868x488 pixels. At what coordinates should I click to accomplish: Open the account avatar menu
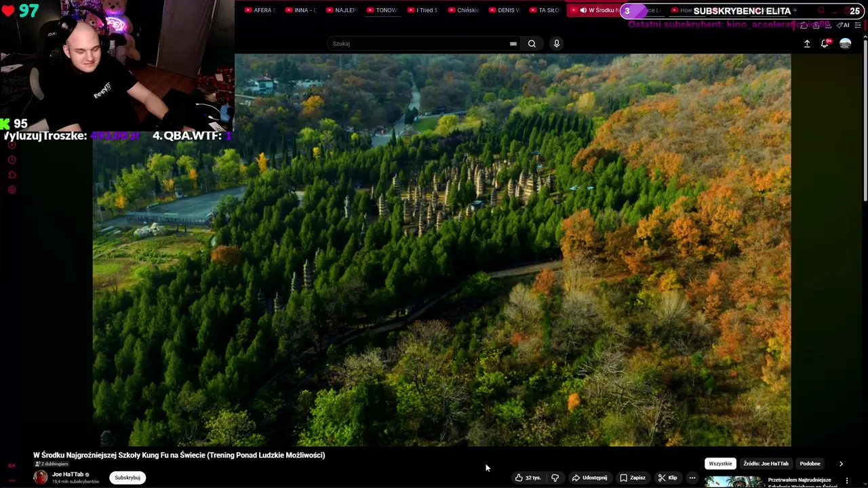pyautogui.click(x=845, y=43)
